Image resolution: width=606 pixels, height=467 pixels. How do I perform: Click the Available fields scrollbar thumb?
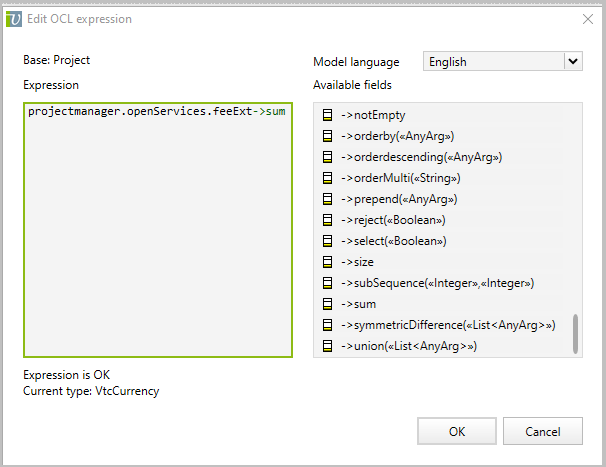[x=576, y=334]
